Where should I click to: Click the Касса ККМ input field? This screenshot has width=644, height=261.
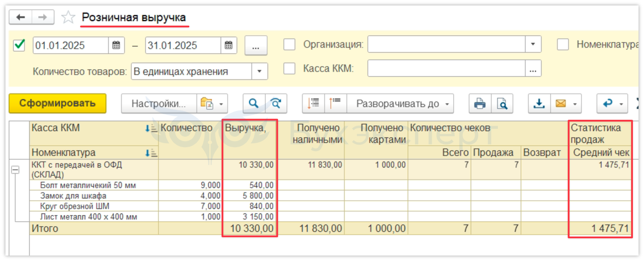click(x=446, y=69)
